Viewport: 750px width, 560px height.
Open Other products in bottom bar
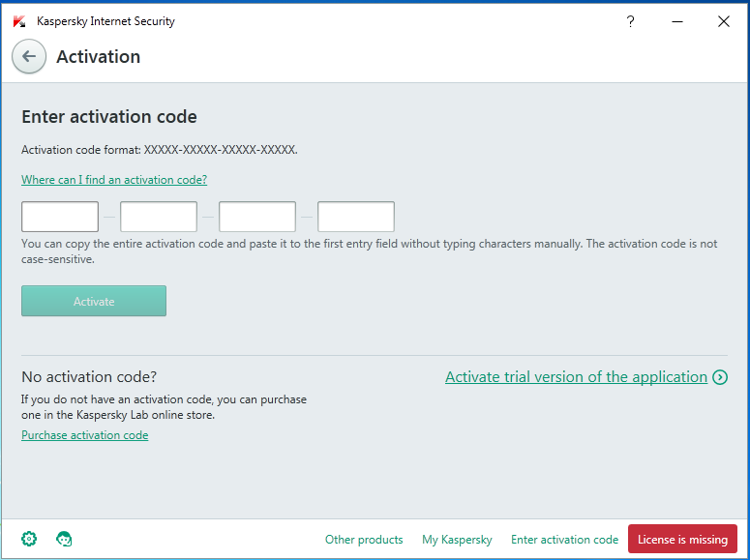point(364,540)
